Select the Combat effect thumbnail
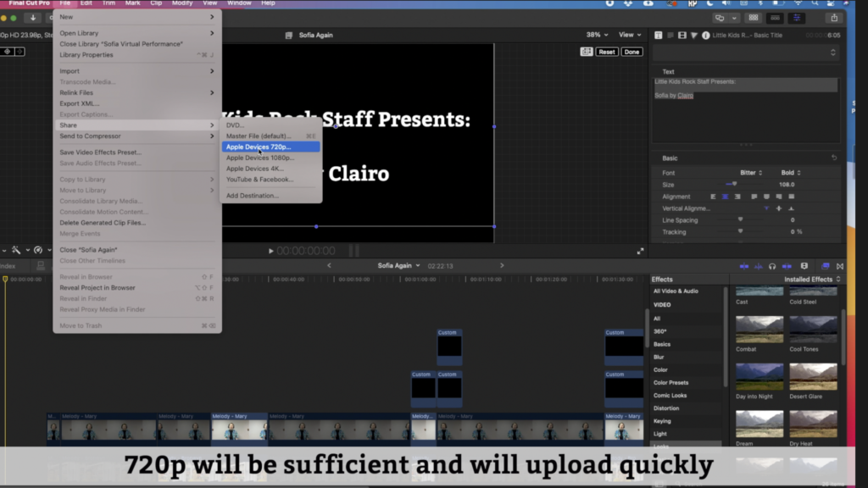Viewport: 868px width, 488px height. pos(759,330)
